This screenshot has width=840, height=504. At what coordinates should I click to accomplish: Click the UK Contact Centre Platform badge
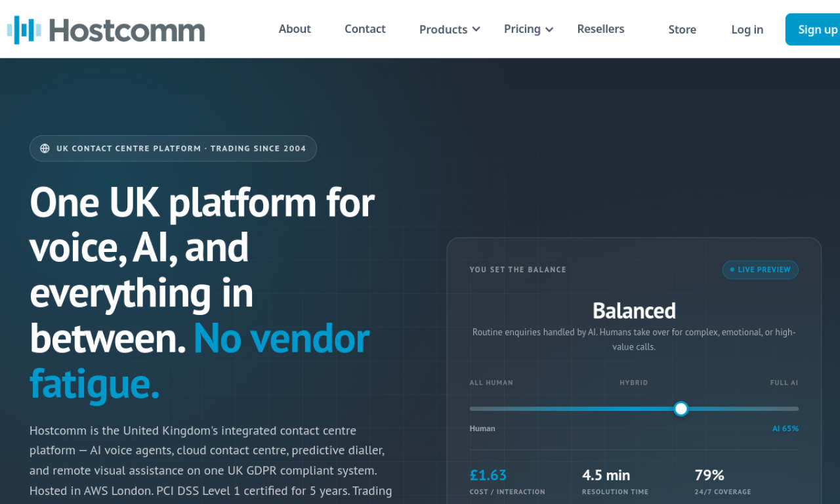[173, 148]
